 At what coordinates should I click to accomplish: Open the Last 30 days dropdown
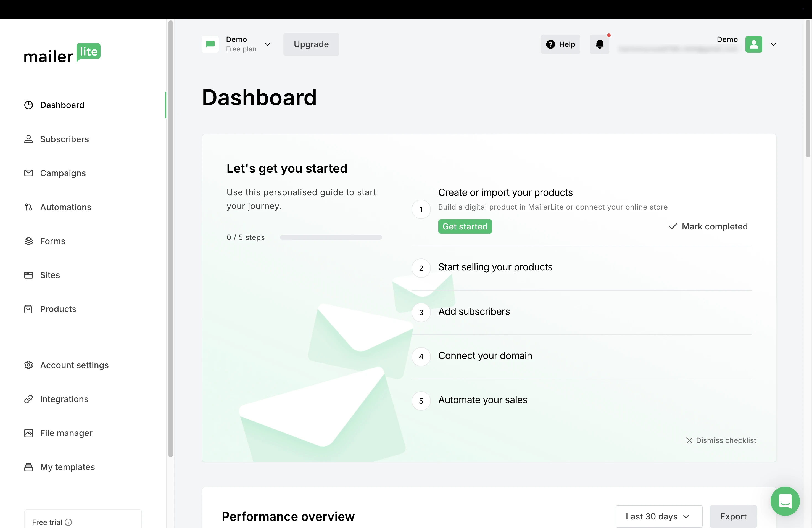coord(658,516)
